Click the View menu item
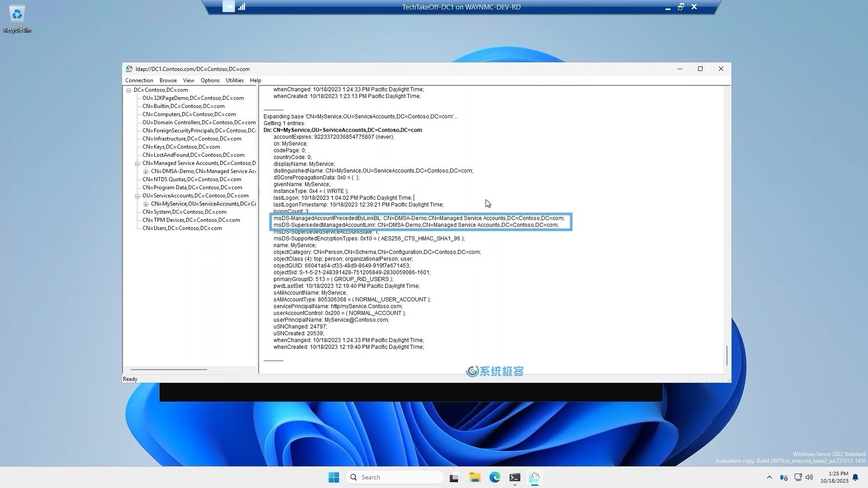 [x=189, y=80]
